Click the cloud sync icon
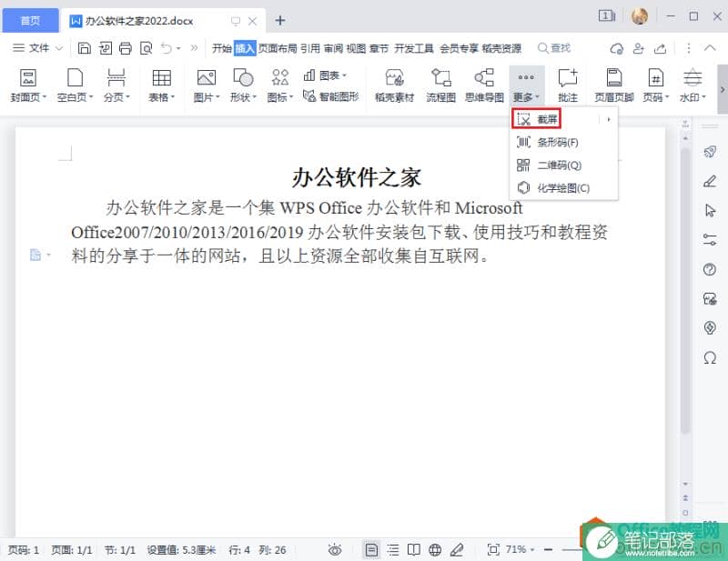The image size is (728, 561). (617, 48)
